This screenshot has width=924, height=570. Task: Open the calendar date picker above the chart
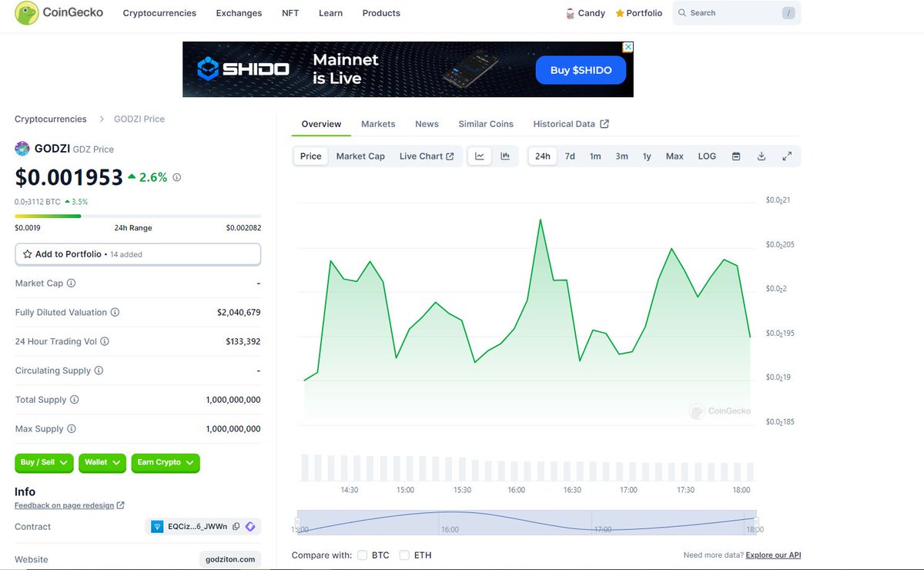click(x=735, y=156)
